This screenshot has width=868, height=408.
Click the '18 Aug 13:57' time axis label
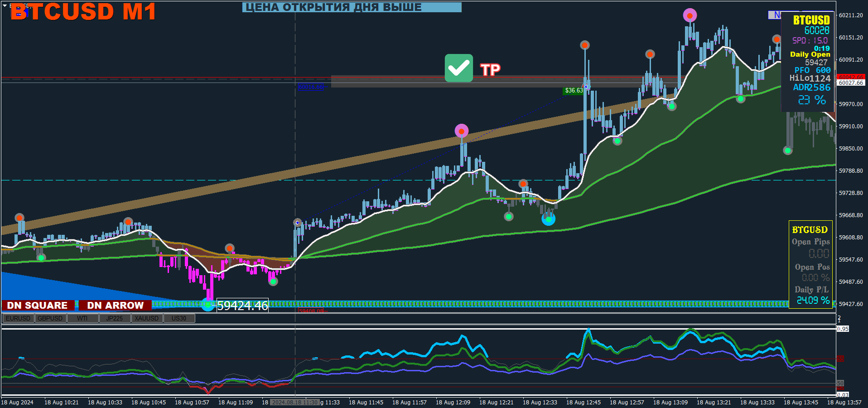point(844,403)
